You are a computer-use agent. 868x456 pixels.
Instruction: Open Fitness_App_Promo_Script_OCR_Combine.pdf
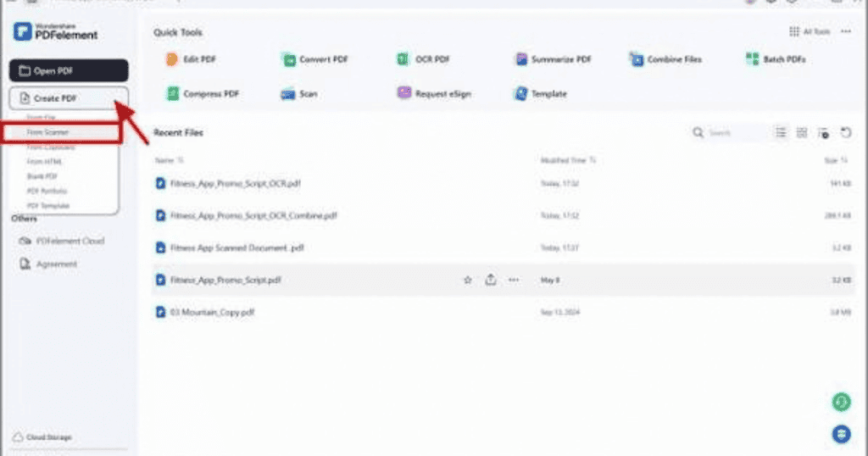[x=253, y=215]
